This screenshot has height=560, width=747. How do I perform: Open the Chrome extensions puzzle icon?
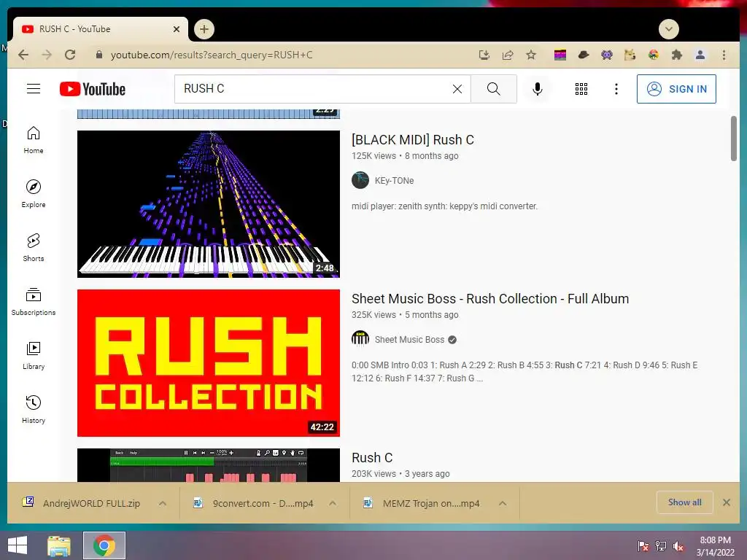[676, 55]
